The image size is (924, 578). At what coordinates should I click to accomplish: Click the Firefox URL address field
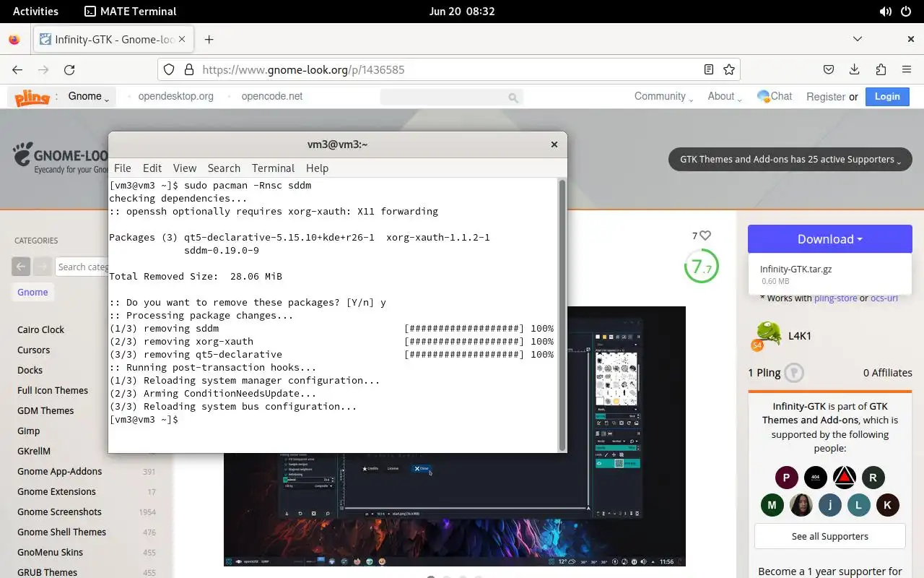[x=448, y=70]
